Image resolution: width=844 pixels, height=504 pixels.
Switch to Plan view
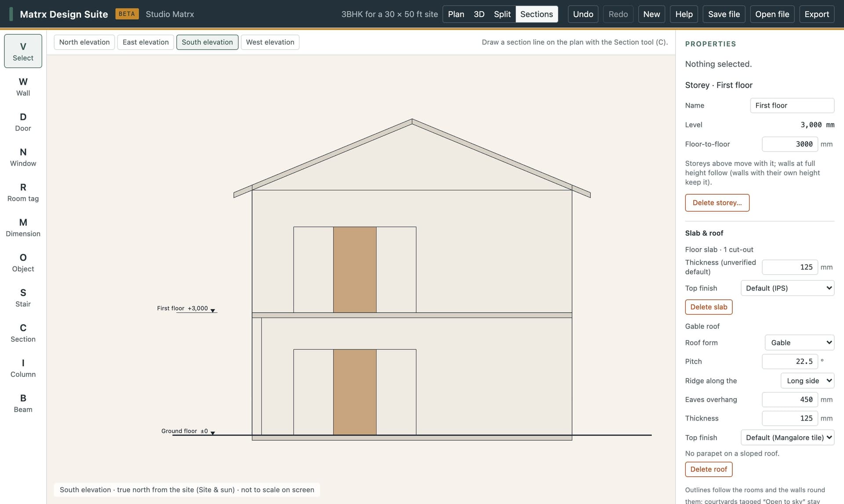pyautogui.click(x=456, y=14)
